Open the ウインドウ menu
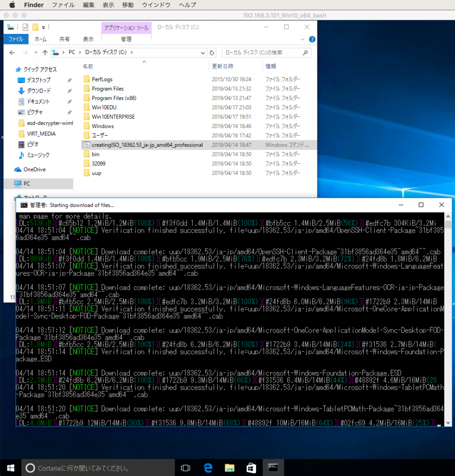This screenshot has height=476, width=455. pyautogui.click(x=156, y=5)
